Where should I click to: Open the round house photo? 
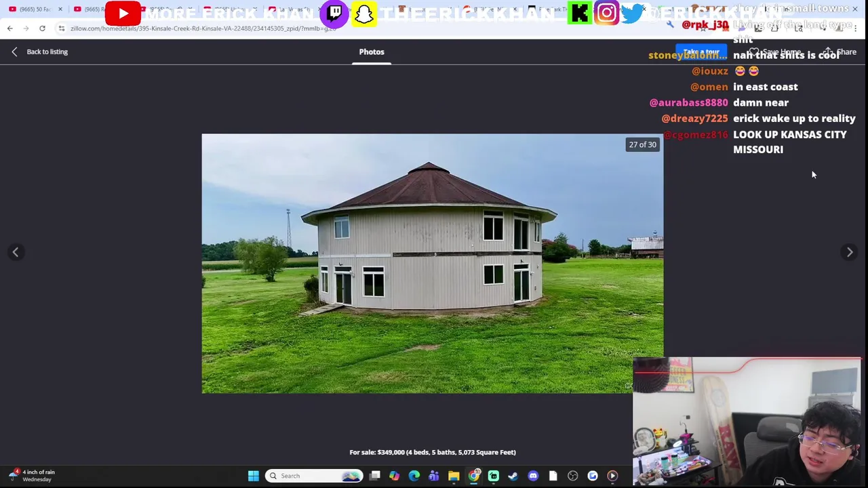pyautogui.click(x=433, y=264)
